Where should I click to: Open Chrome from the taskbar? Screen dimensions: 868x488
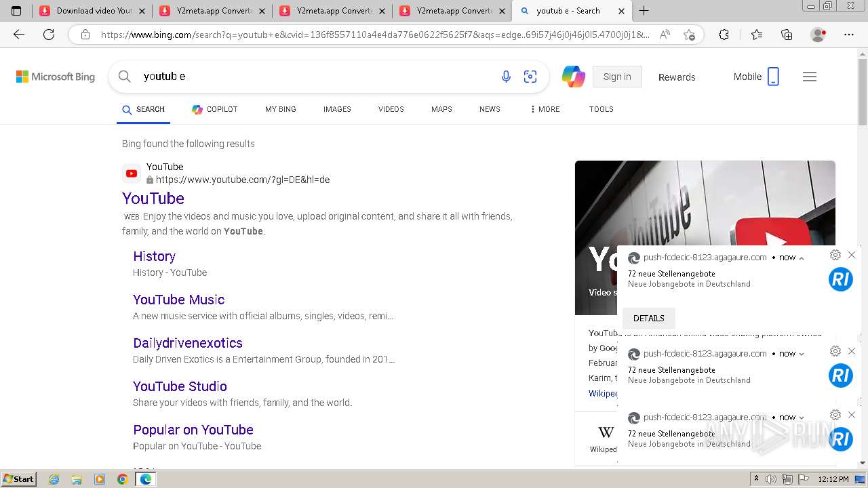(123, 479)
